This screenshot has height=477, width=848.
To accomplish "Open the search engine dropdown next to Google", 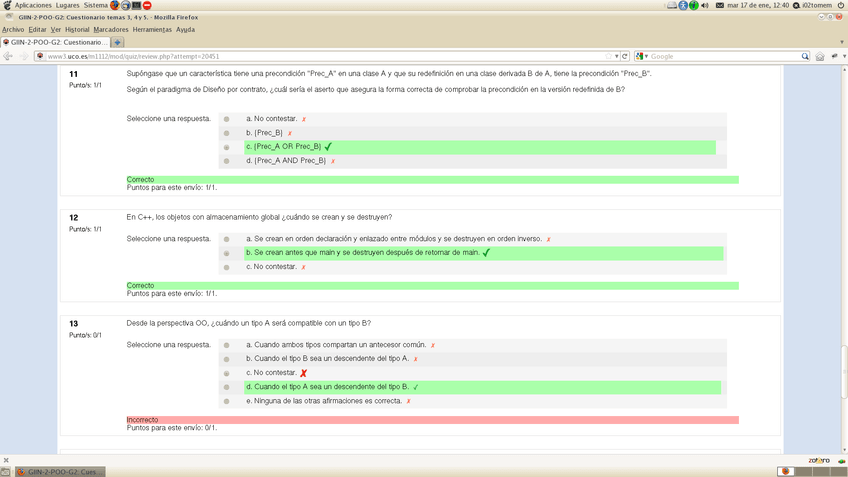I will [646, 56].
